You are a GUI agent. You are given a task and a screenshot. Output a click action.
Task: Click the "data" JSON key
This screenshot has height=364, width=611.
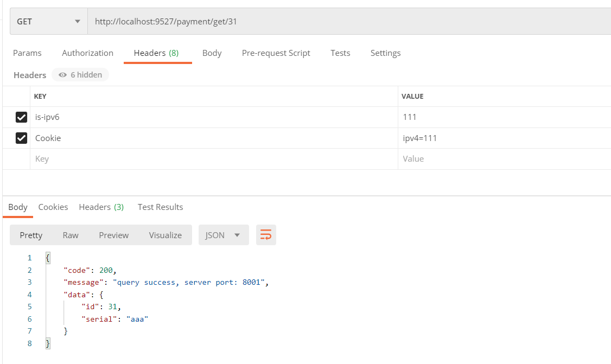[77, 295]
